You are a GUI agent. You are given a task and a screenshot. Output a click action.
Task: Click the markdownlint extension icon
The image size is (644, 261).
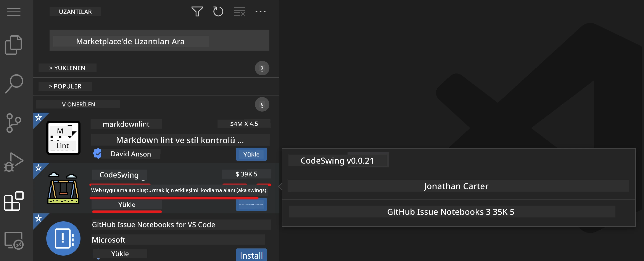pos(63,138)
